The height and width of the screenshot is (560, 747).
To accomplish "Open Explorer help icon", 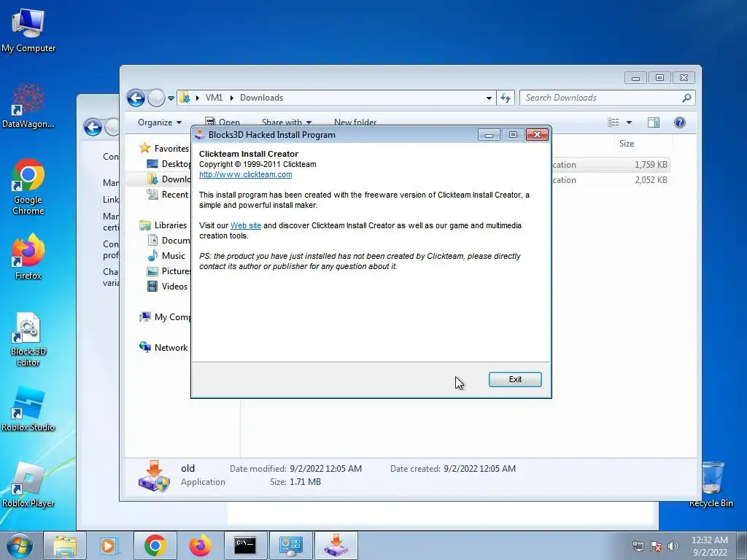I will pos(680,122).
